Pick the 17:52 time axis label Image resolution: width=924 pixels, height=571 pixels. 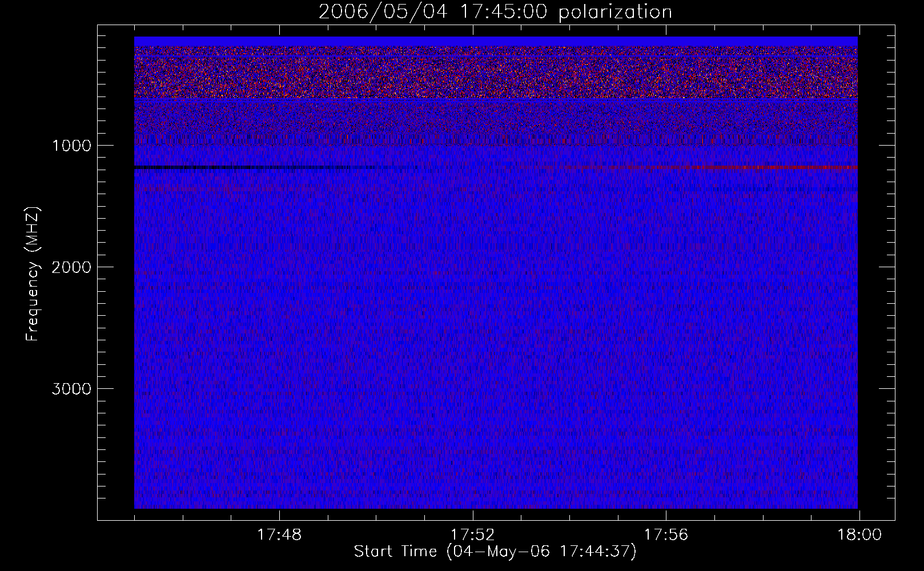[x=473, y=535]
